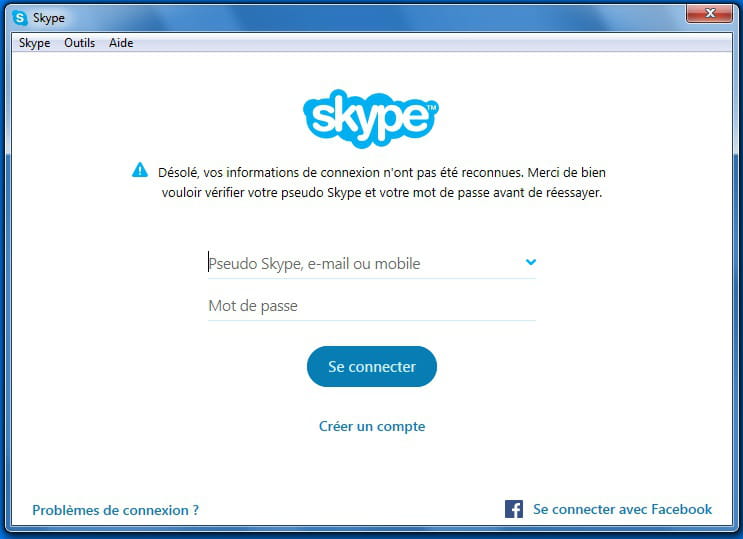The width and height of the screenshot is (743, 539).
Task: Open the Skype menu
Action: 35,43
